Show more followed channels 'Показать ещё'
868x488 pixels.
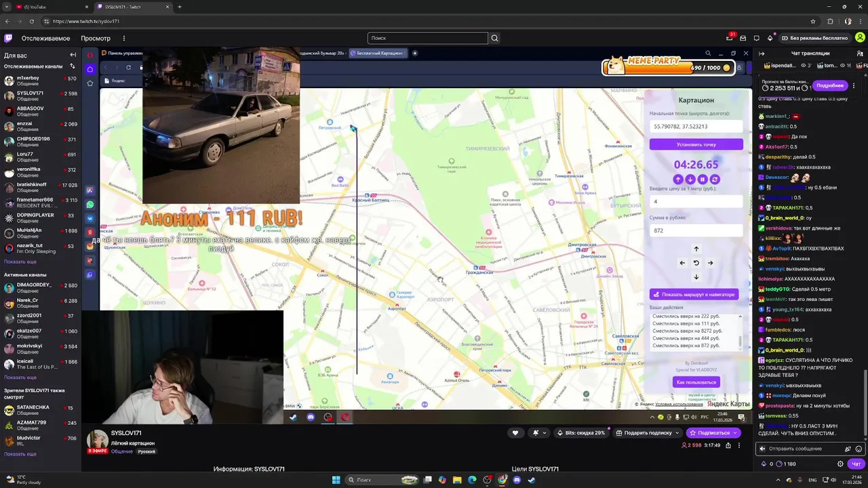point(20,262)
